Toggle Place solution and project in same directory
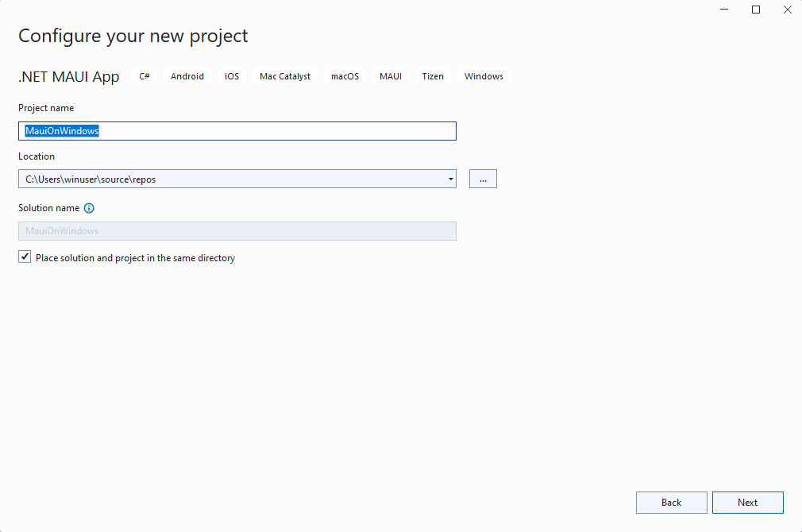This screenshot has height=532, width=802. click(x=25, y=256)
